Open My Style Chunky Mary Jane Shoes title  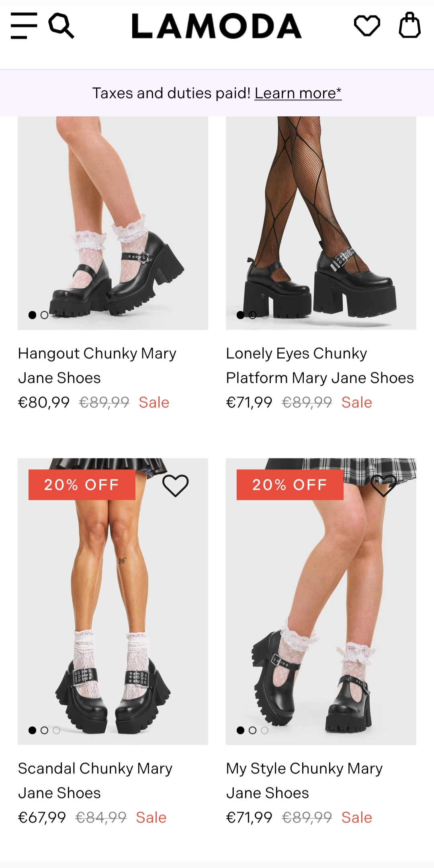point(304,781)
